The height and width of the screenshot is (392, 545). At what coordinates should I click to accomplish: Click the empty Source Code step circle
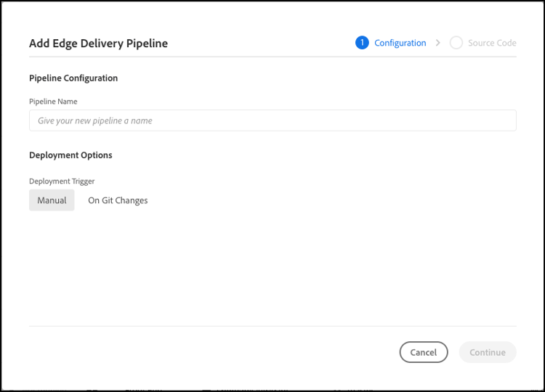coord(456,43)
